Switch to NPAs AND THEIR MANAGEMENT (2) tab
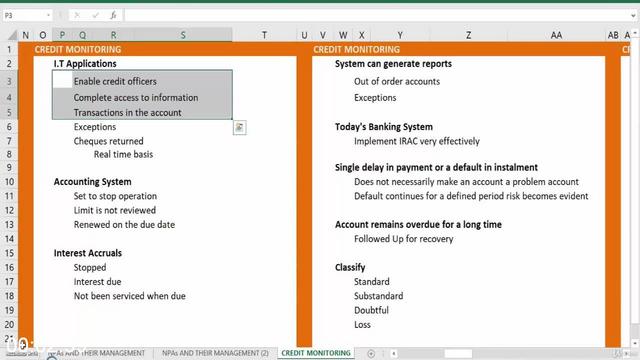The width and height of the screenshot is (640, 360). point(215,353)
